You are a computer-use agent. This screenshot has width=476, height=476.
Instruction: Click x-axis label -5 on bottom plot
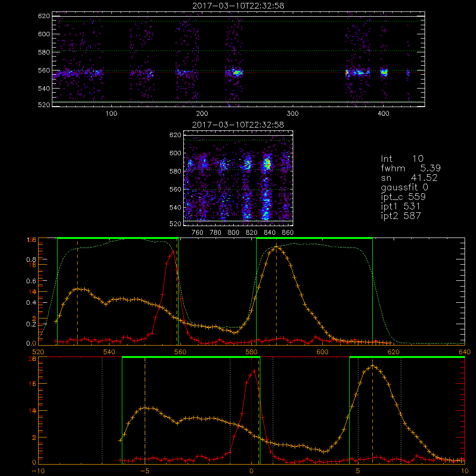(145, 471)
